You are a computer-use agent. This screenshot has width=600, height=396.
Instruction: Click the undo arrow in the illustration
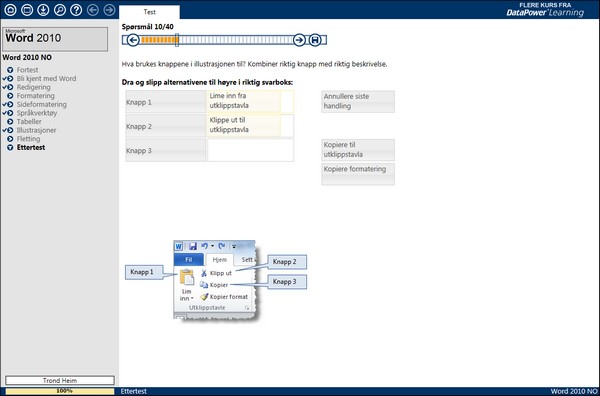click(x=205, y=246)
